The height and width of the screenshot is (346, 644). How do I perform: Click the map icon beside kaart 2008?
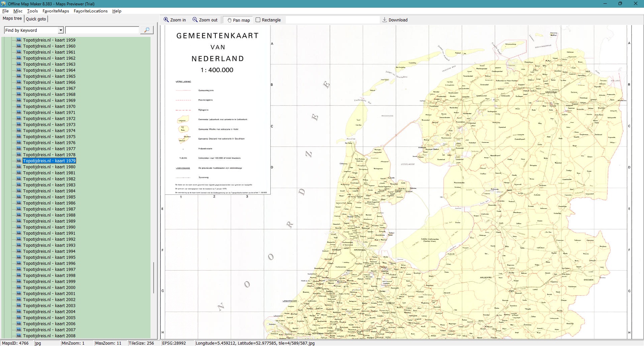coord(19,336)
